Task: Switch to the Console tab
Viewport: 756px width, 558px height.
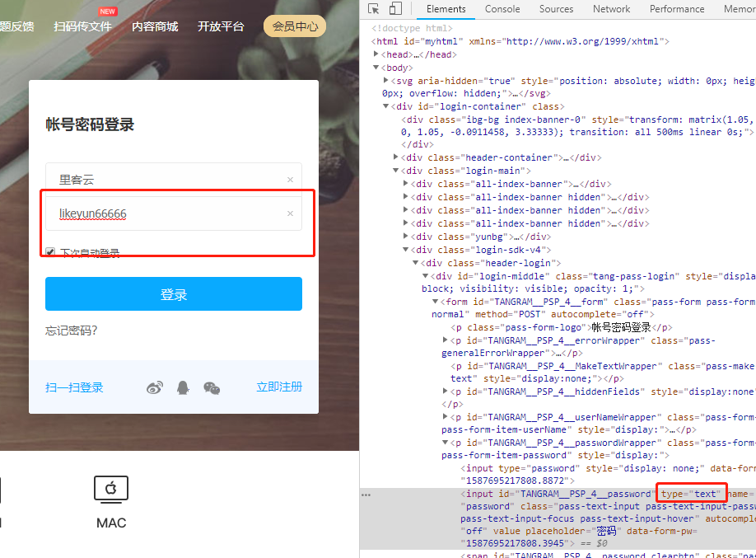Action: (502, 9)
